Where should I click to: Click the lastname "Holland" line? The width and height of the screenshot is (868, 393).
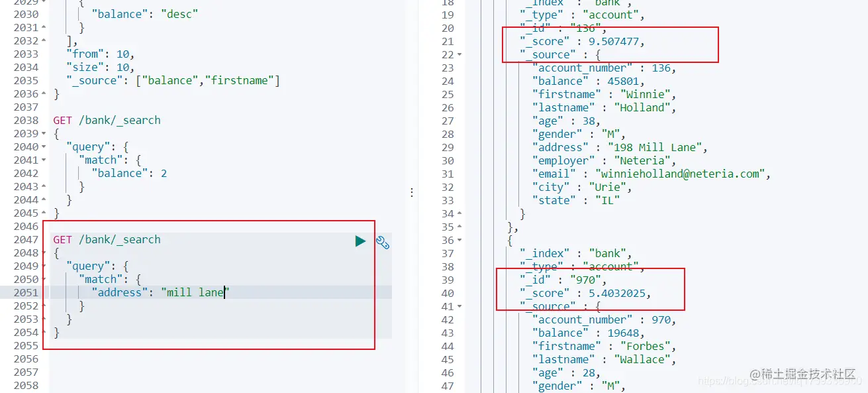[603, 107]
